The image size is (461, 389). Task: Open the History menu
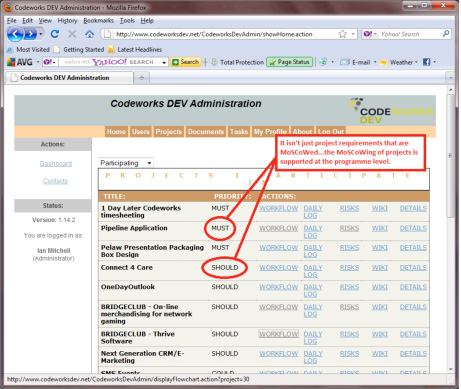click(x=67, y=21)
